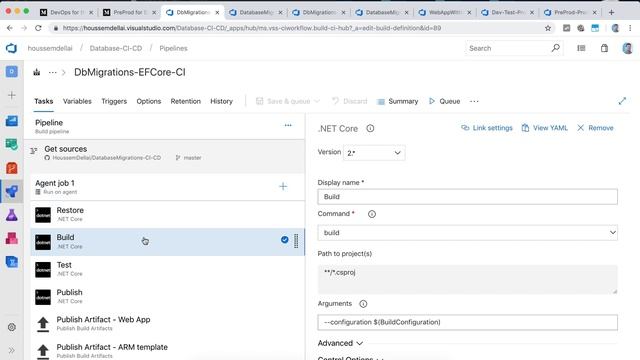Click the Display name input field
This screenshot has width=640, height=360.
click(x=467, y=197)
